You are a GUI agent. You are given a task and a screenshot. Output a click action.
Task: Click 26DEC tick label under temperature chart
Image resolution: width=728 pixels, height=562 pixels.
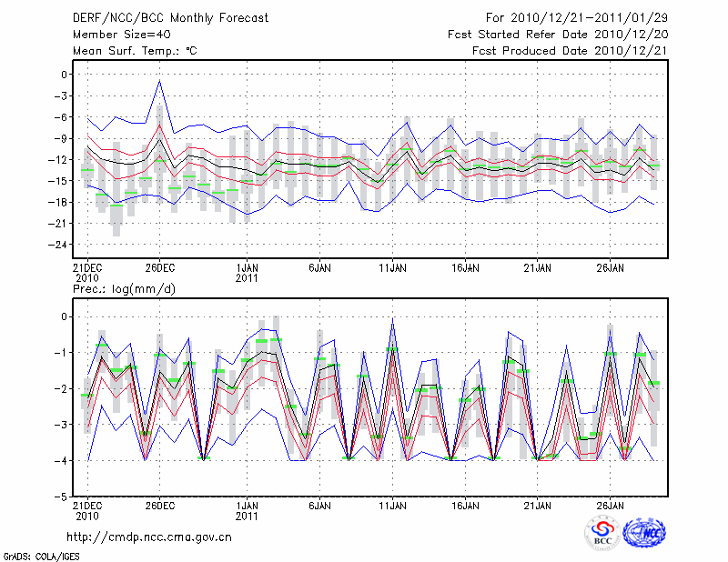click(160, 268)
